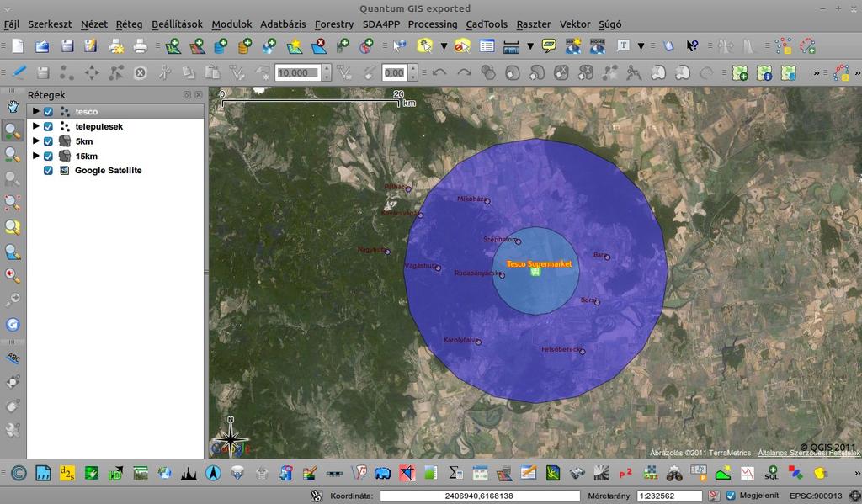862x504 pixels.
Task: Open the Vektor menu
Action: (x=575, y=24)
